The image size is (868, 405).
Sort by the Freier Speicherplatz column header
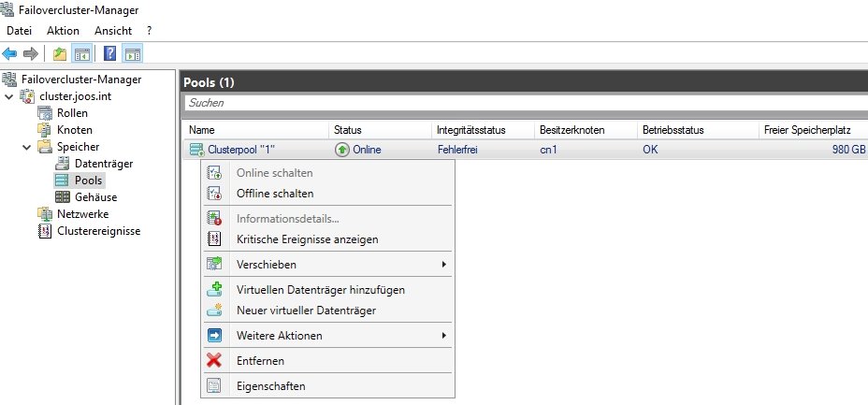pos(803,130)
